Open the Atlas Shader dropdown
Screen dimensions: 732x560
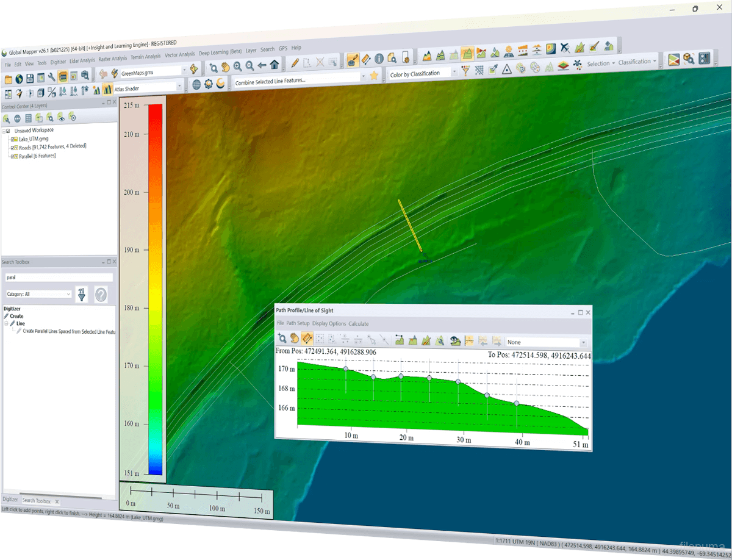point(179,87)
